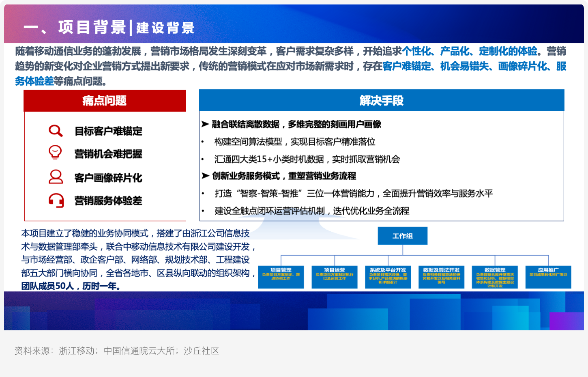Click the headset icon beside 营销服务体验差
Image resolution: width=588 pixels, height=377 pixels.
[x=56, y=200]
